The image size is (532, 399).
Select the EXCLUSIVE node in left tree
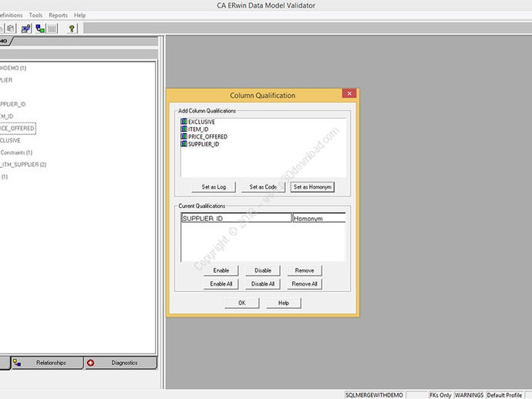click(10, 140)
